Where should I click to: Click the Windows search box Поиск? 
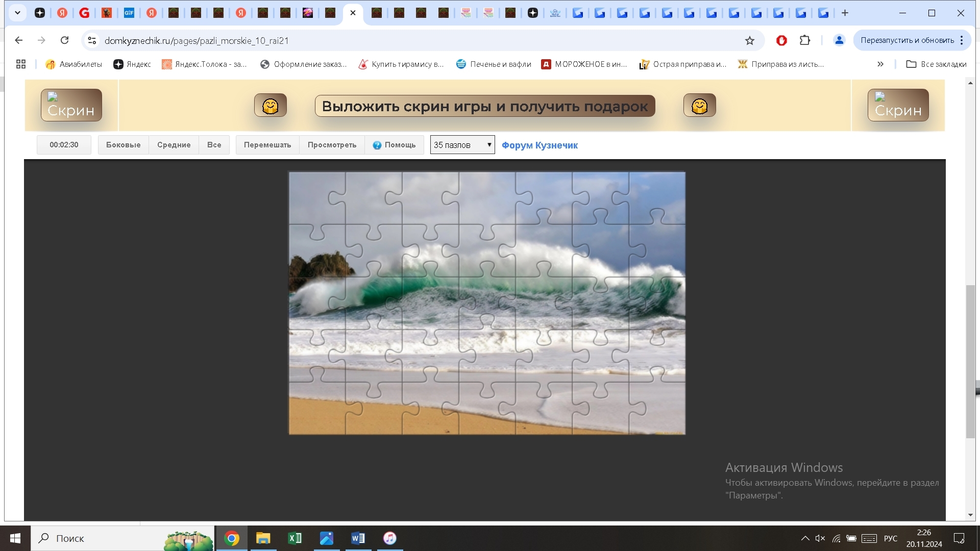pos(122,538)
